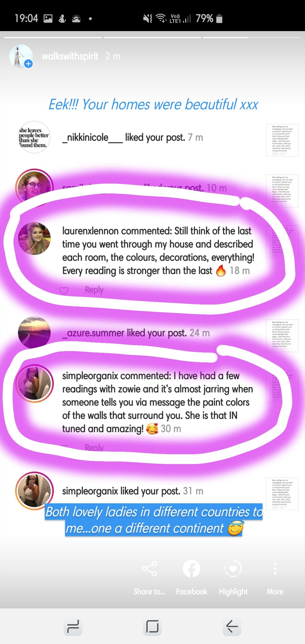View post thumbnail beside simpleorganix like
Screen dimensions: 305x644
coord(282,494)
